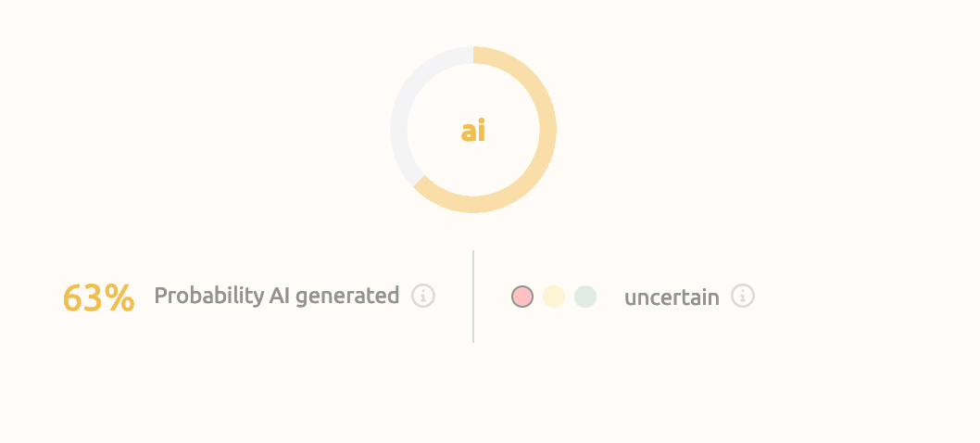Click the 6 digit in 63%
This screenshot has height=443, width=980.
click(72, 297)
